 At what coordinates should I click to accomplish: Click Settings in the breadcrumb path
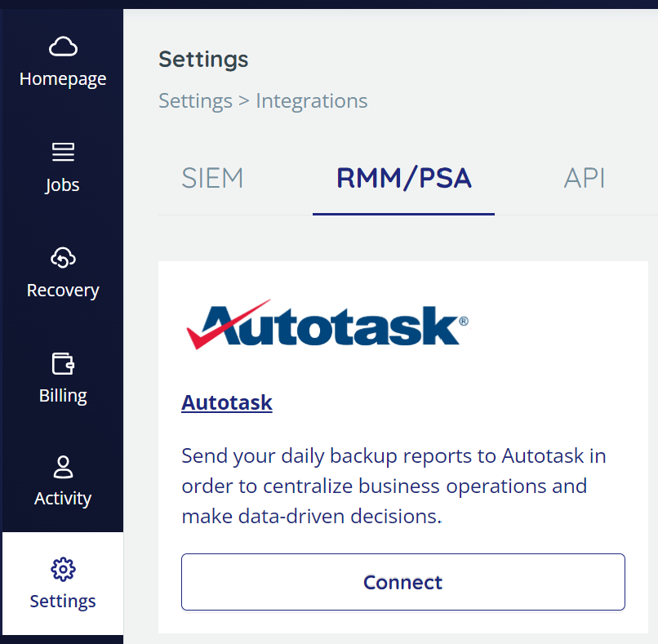click(195, 101)
